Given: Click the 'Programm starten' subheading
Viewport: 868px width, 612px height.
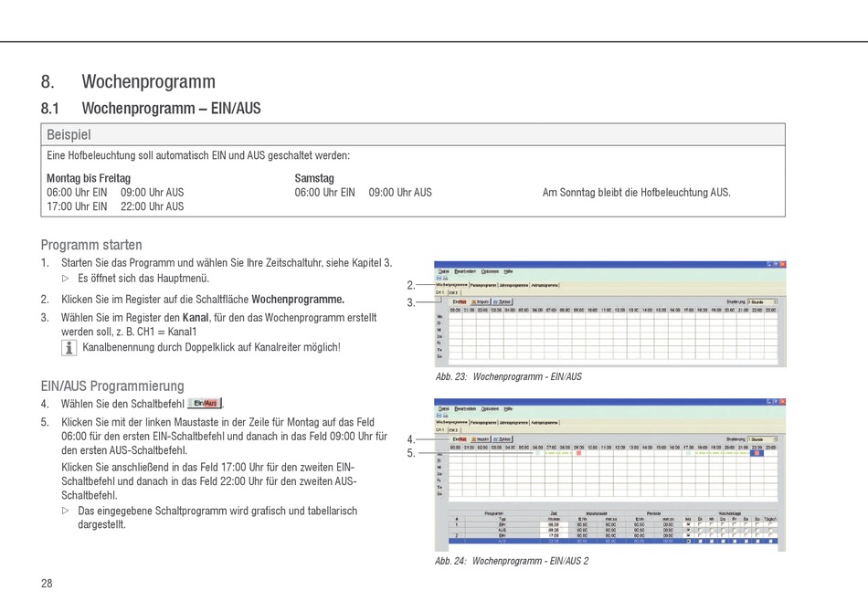Looking at the screenshot, I should pos(91,245).
